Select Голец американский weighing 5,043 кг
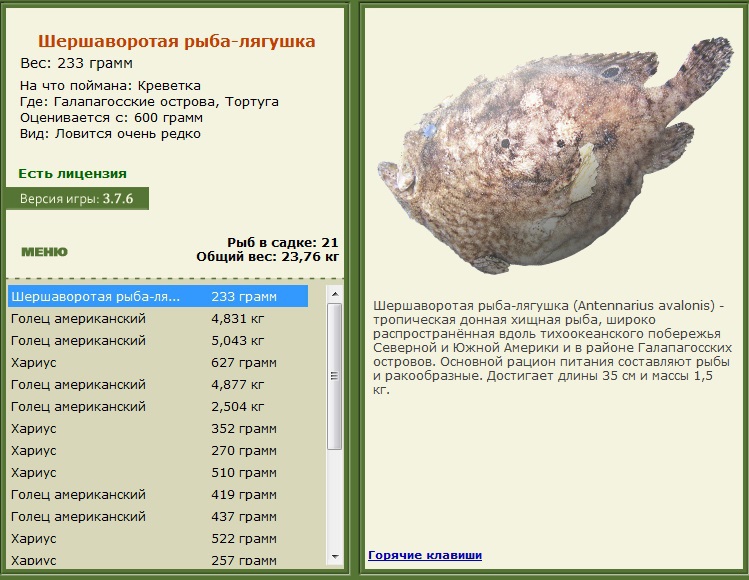Viewport: 749px width, 580px height. coord(158,341)
